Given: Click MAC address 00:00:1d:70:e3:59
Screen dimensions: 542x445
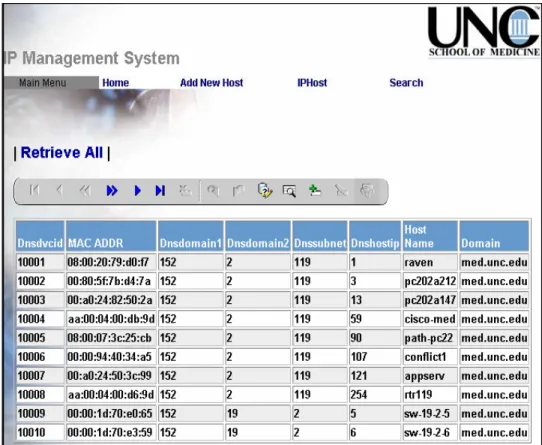Looking at the screenshot, I should [111, 432].
